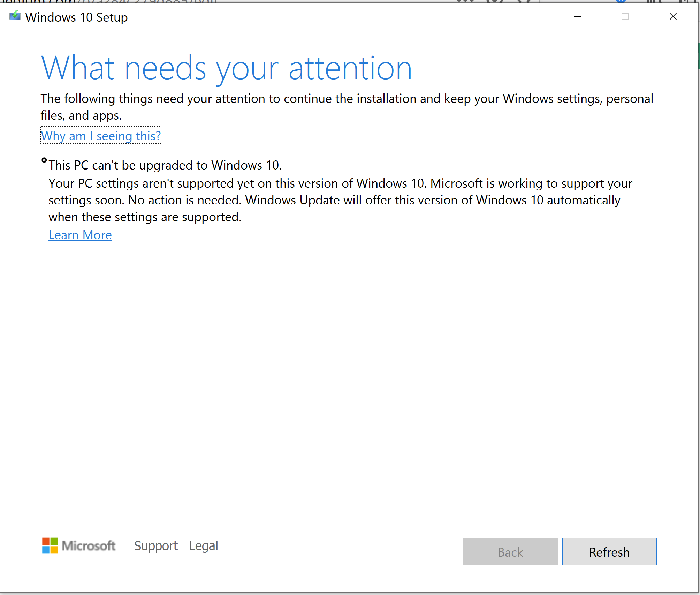Viewport: 700px width, 595px height.
Task: Click the 'Windows 10 Setup' title text
Action: pos(76,17)
